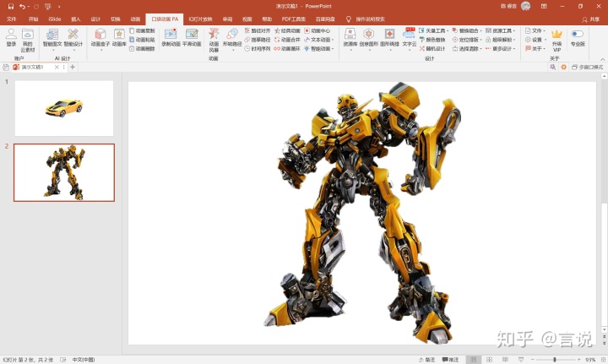This screenshot has height=364, width=608.
Task: Switch to the 百度网盘 tab
Action: coord(325,19)
